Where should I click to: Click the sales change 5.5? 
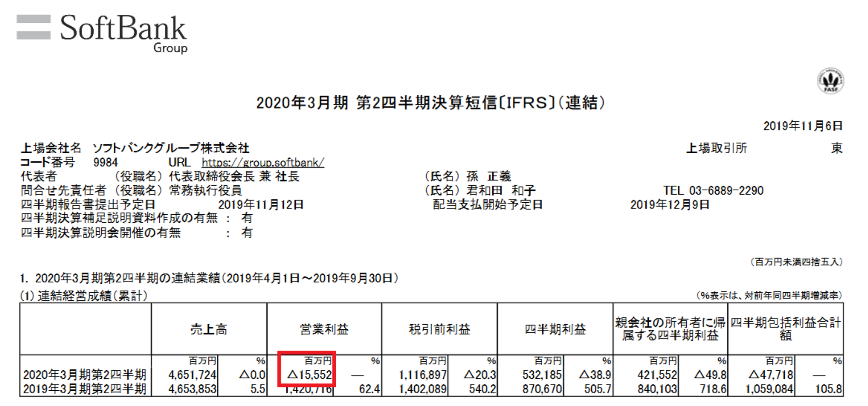[x=258, y=389]
